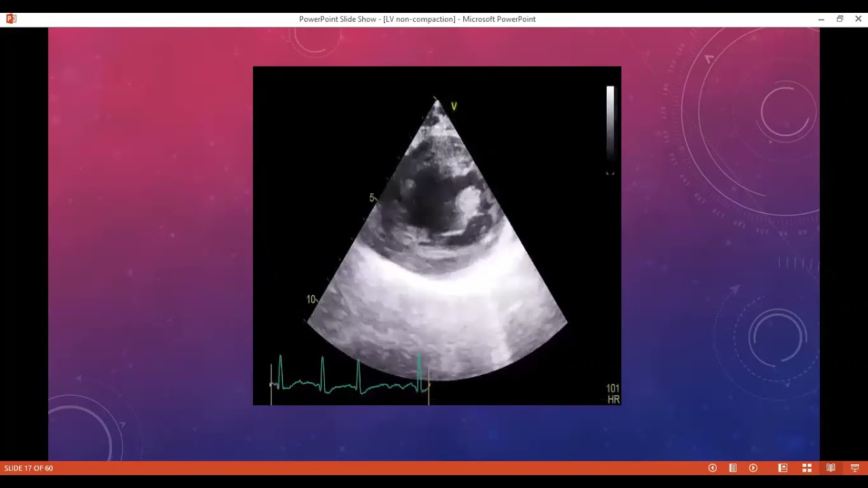Restore down the PowerPoint window
Image resolution: width=868 pixels, height=488 pixels.
pos(840,19)
